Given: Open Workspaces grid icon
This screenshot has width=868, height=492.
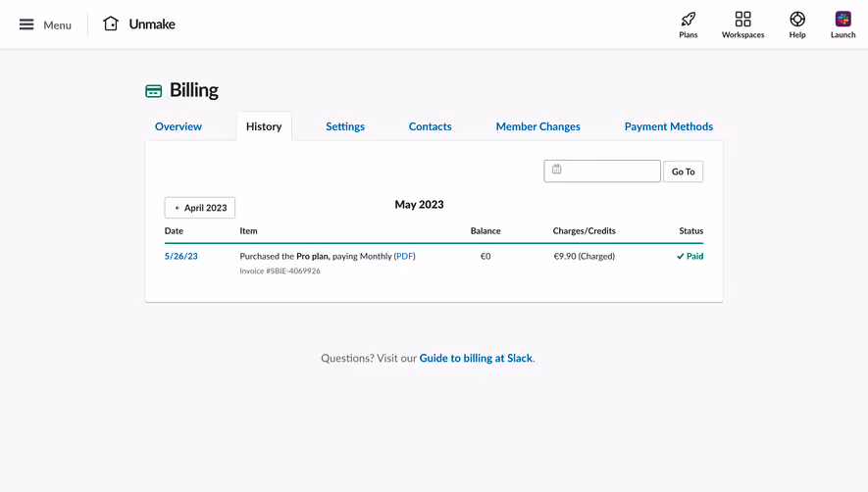Looking at the screenshot, I should pyautogui.click(x=742, y=20).
